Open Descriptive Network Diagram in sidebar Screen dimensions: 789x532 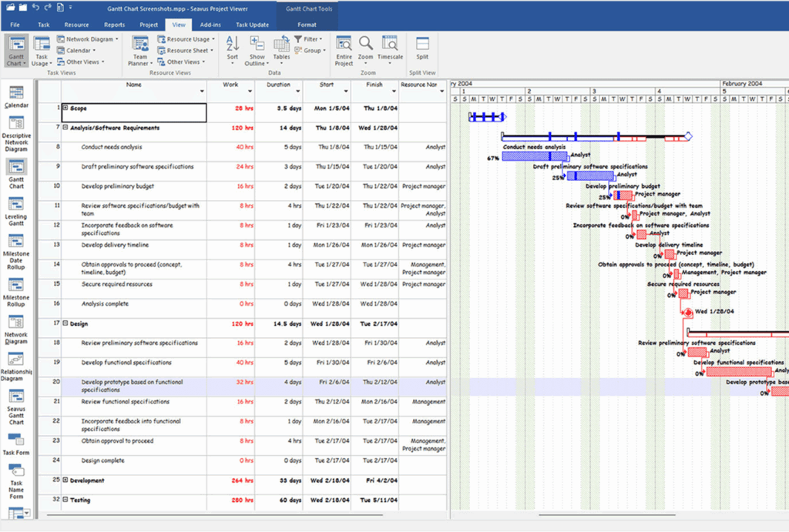tap(16, 134)
